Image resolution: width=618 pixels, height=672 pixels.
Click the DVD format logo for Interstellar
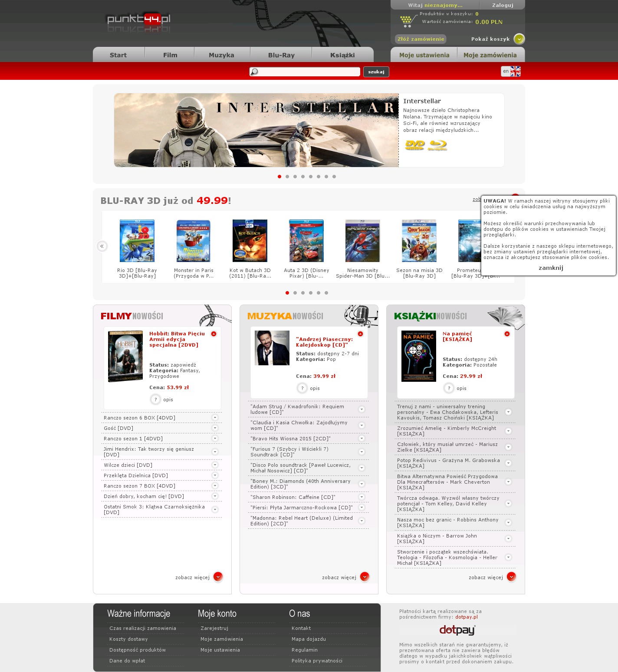click(x=414, y=145)
